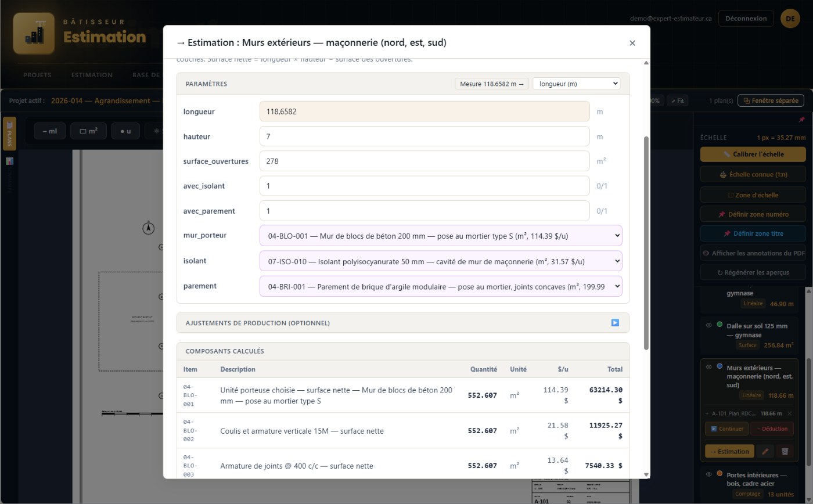Select the linear ml measurement tool
This screenshot has width=813, height=504.
point(49,131)
